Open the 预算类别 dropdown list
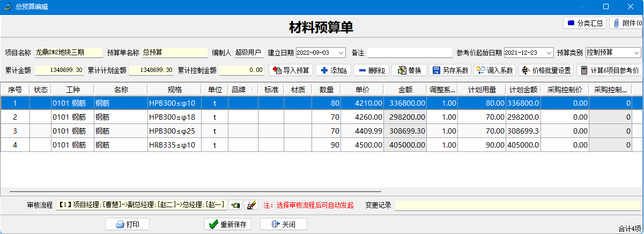This screenshot has width=644, height=234. pos(636,53)
